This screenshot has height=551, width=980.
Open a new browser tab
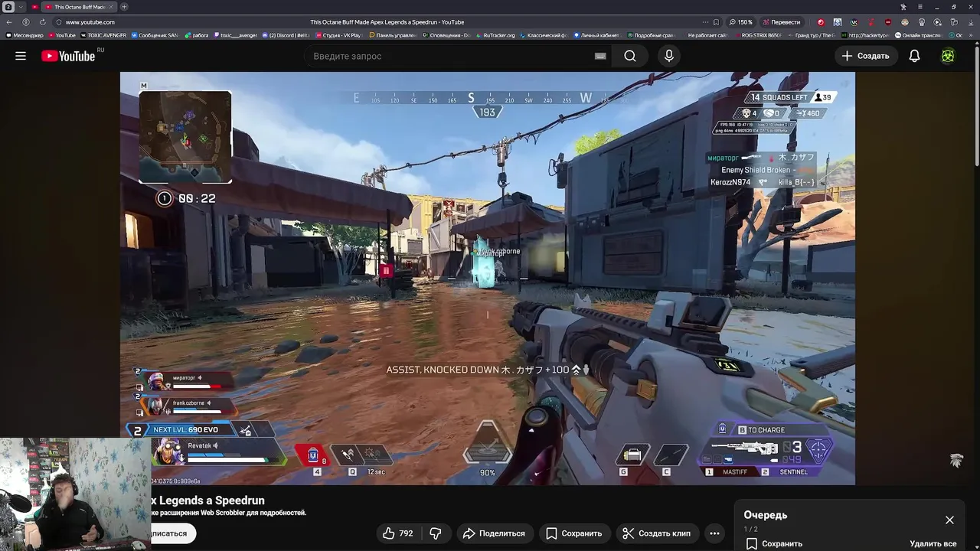124,7
